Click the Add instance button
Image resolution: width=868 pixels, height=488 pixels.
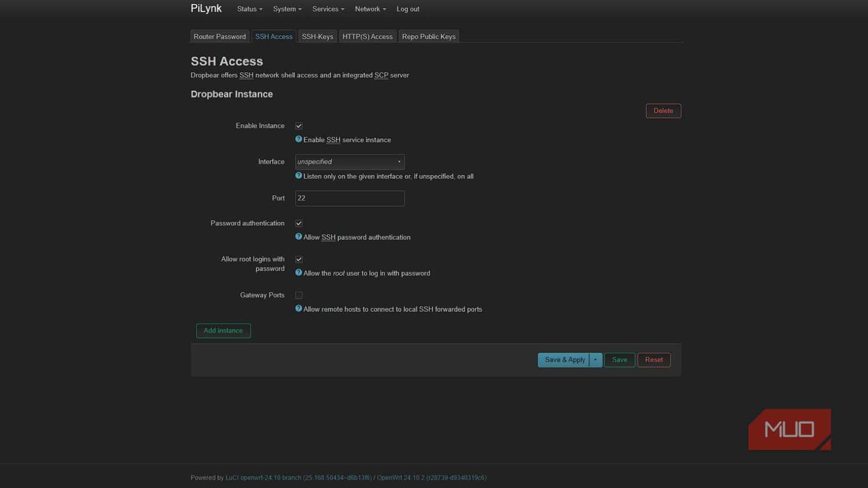click(x=223, y=331)
